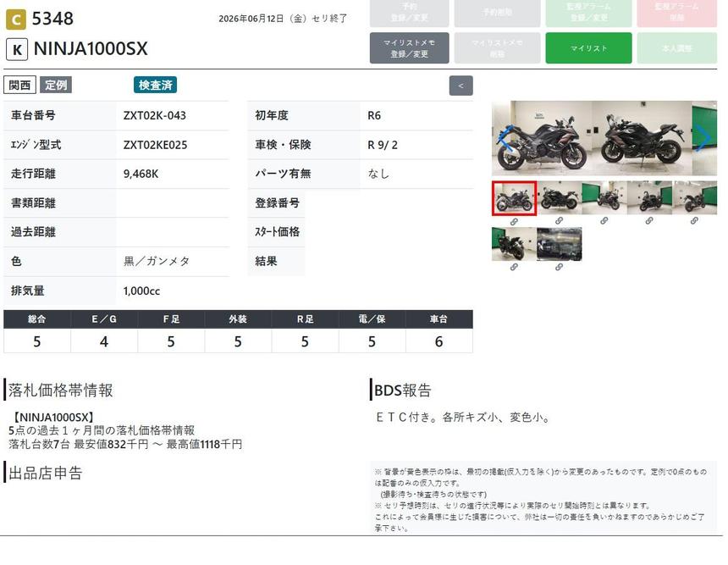Click the 電/保 column header
The height and width of the screenshot is (565, 728).
point(372,319)
